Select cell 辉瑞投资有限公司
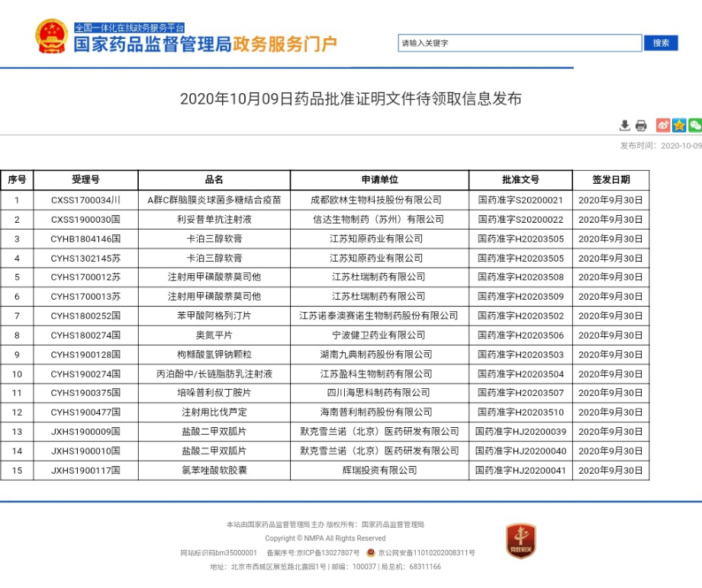This screenshot has width=702, height=588. point(380,471)
